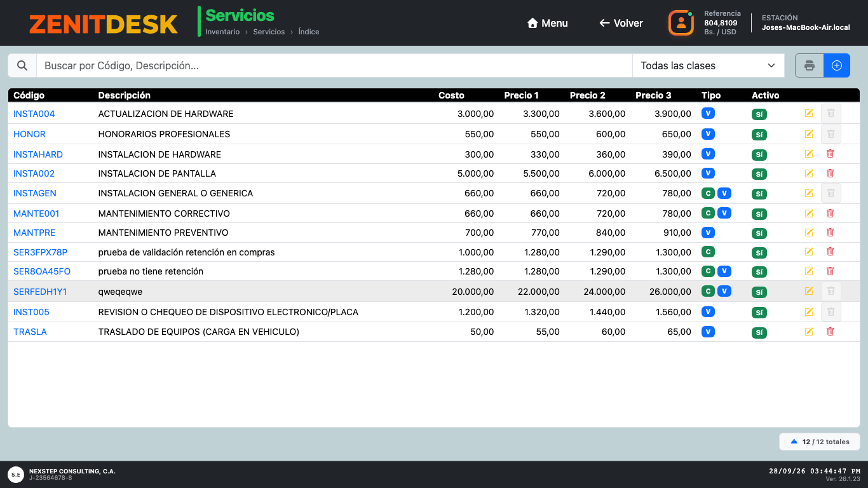This screenshot has height=488, width=868.
Task: Click the Sí active badge for TRASLA
Action: [759, 332]
